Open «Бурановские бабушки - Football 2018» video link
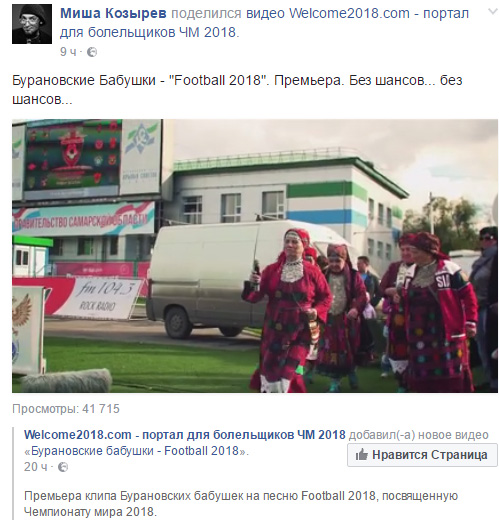Image resolution: width=499 pixels, height=528 pixels. click(135, 451)
